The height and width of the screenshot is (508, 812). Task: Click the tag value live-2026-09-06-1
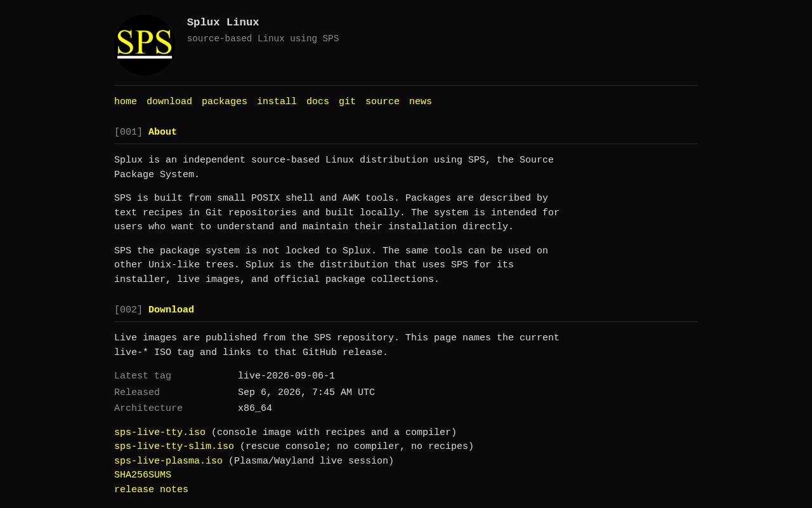(286, 376)
